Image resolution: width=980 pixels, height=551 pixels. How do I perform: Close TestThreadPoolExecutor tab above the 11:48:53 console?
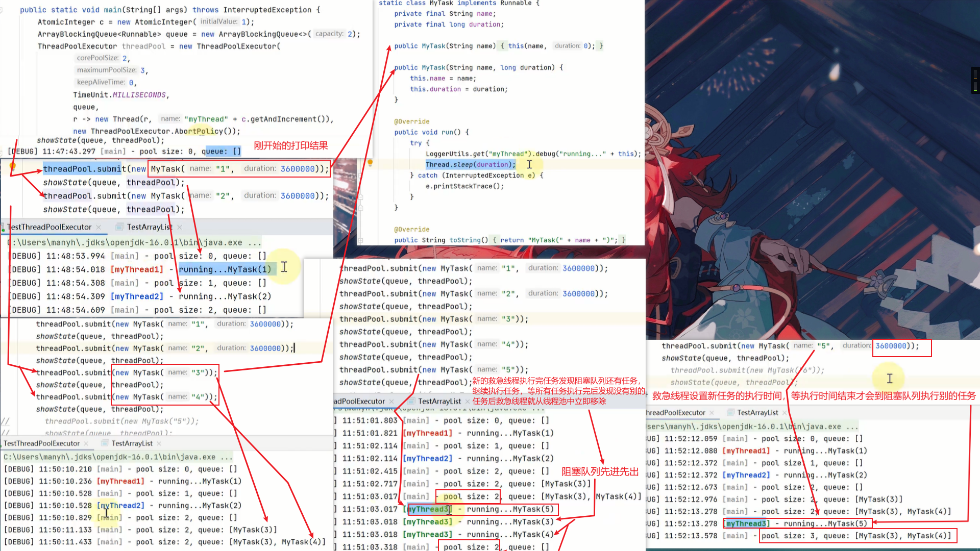click(x=99, y=227)
